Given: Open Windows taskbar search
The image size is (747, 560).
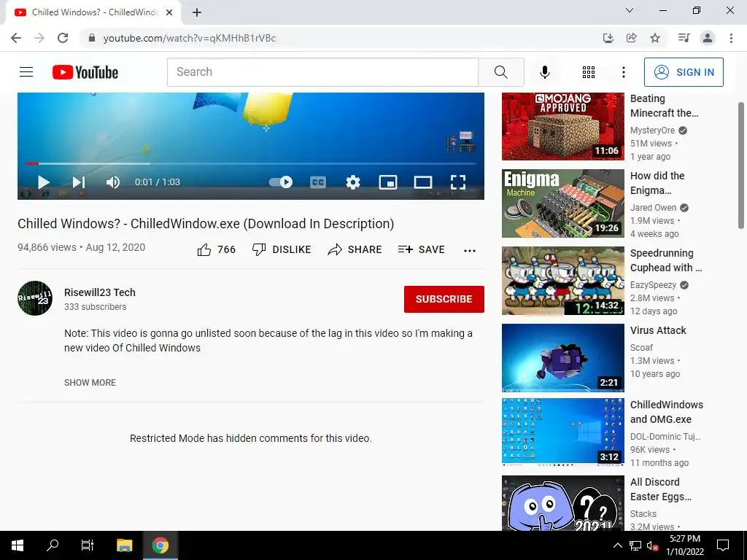Looking at the screenshot, I should (53, 545).
